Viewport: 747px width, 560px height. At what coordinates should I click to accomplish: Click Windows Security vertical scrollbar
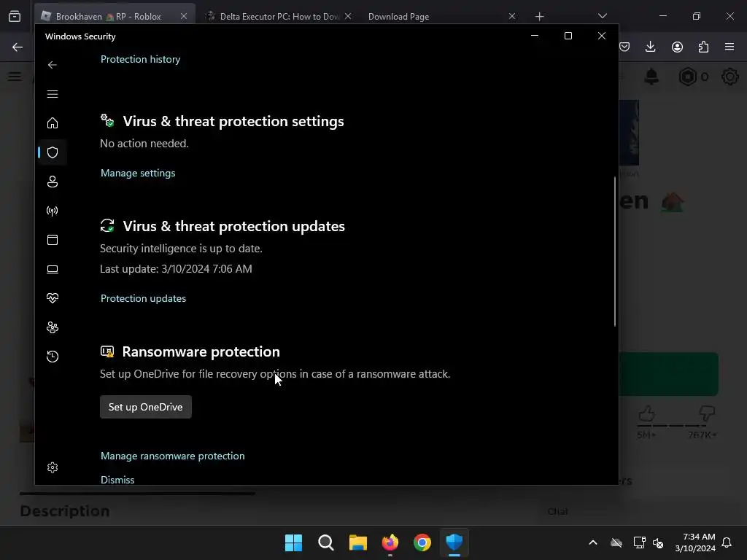click(614, 252)
